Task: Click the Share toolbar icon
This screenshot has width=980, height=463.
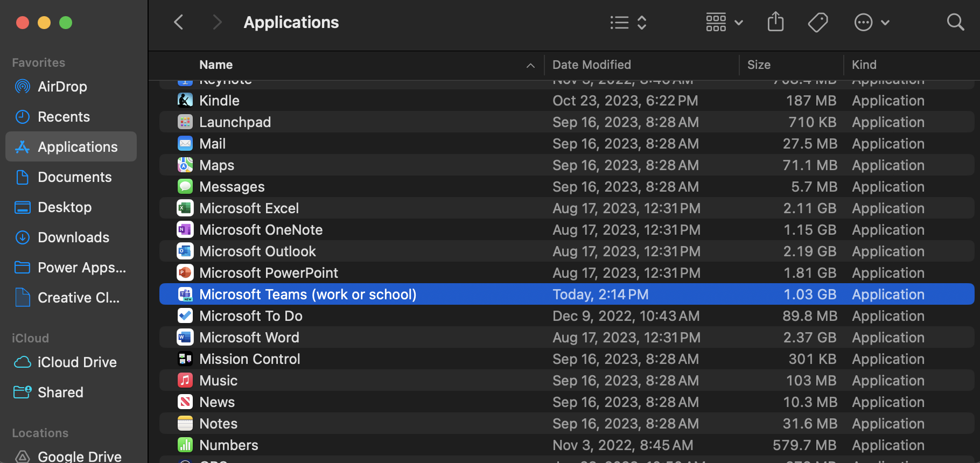Action: [x=775, y=22]
